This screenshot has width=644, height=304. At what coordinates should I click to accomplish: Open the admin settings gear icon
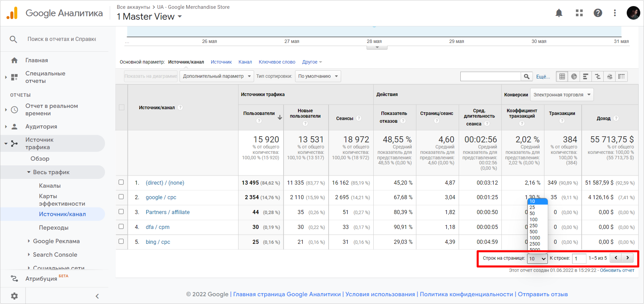tap(14, 296)
